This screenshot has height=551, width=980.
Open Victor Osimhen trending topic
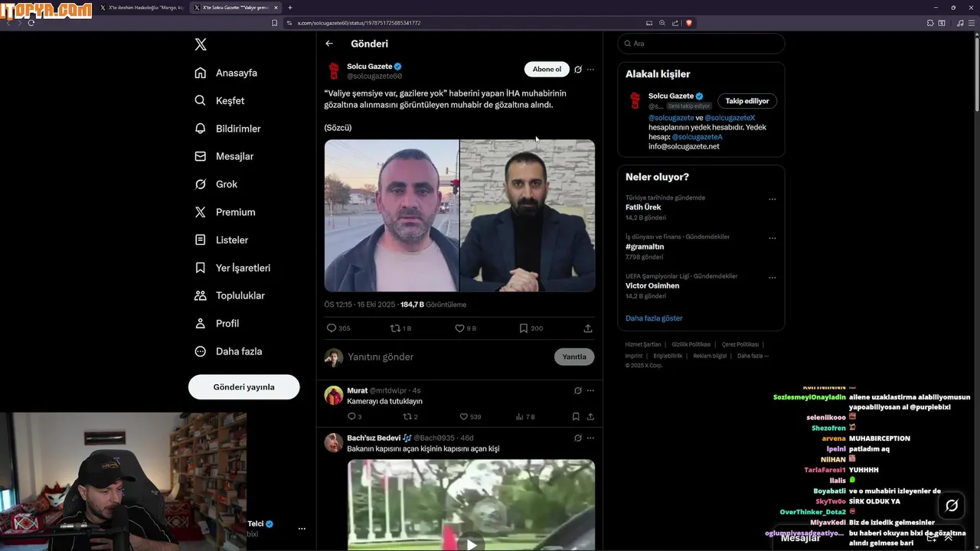pos(652,286)
